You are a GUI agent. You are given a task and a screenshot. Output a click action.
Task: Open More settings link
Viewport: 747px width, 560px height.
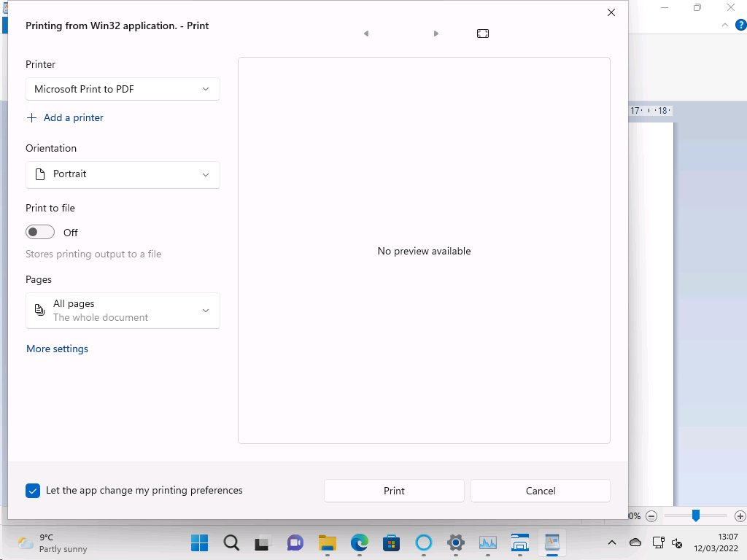(x=57, y=349)
